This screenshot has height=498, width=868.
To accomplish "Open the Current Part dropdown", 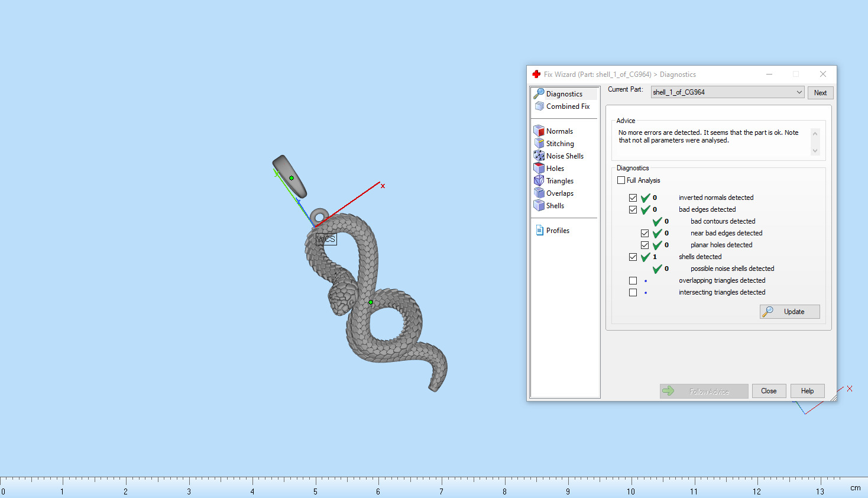I will [727, 92].
